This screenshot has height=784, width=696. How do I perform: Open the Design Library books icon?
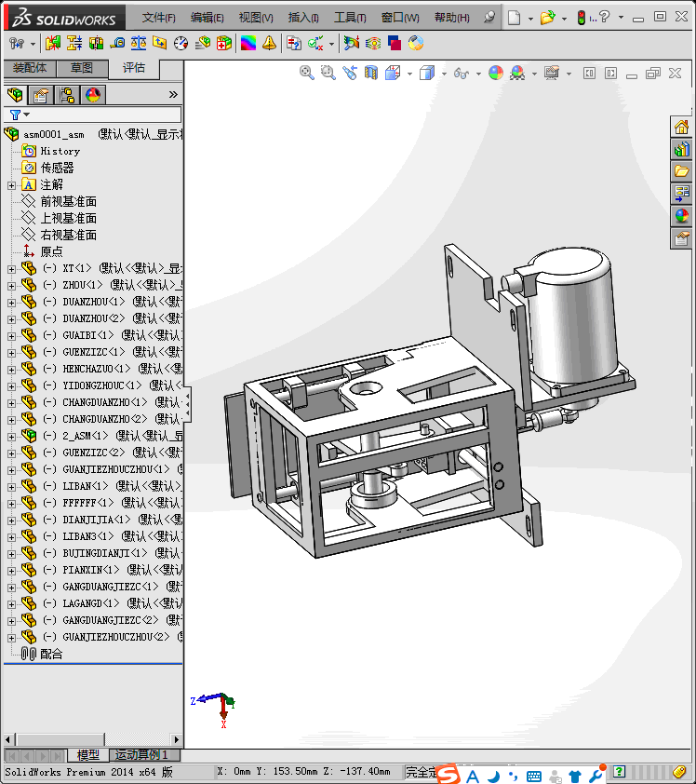tap(681, 150)
